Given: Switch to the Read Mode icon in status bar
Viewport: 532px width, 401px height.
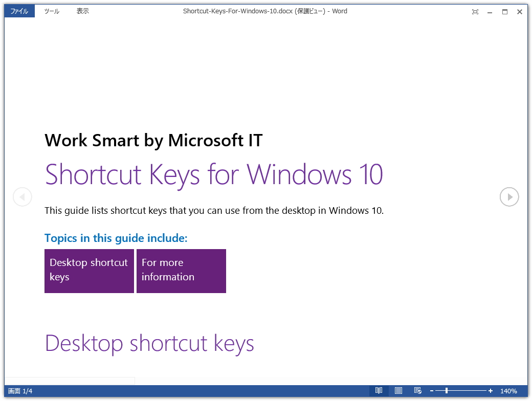Looking at the screenshot, I should [379, 390].
